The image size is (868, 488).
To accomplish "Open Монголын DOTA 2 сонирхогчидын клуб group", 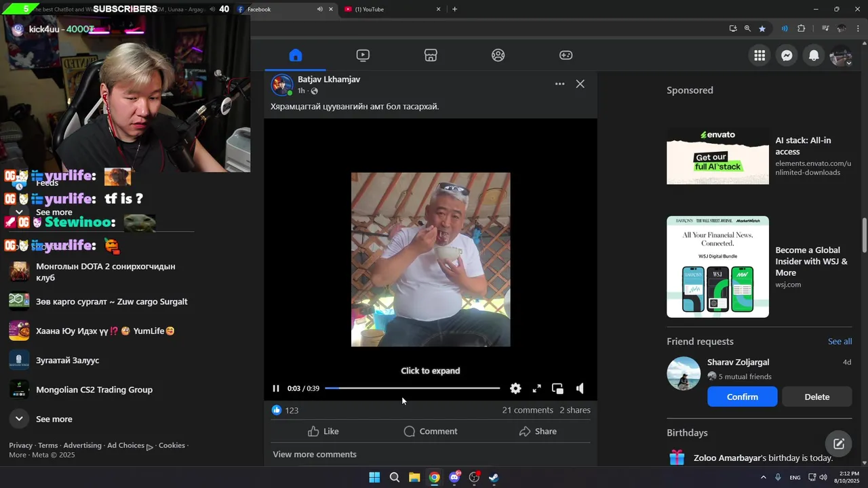I will coord(102,272).
